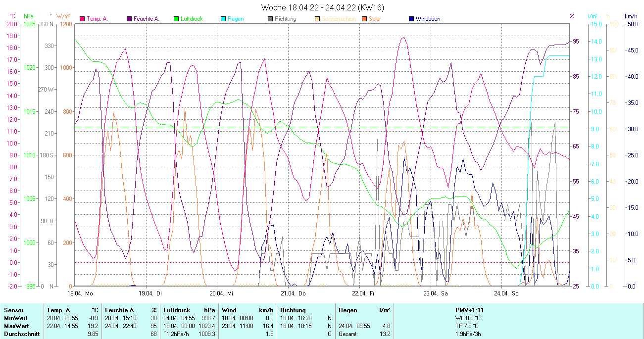Click the 'Regen l/m²' column header
This screenshot has height=339, width=644.
click(364, 310)
